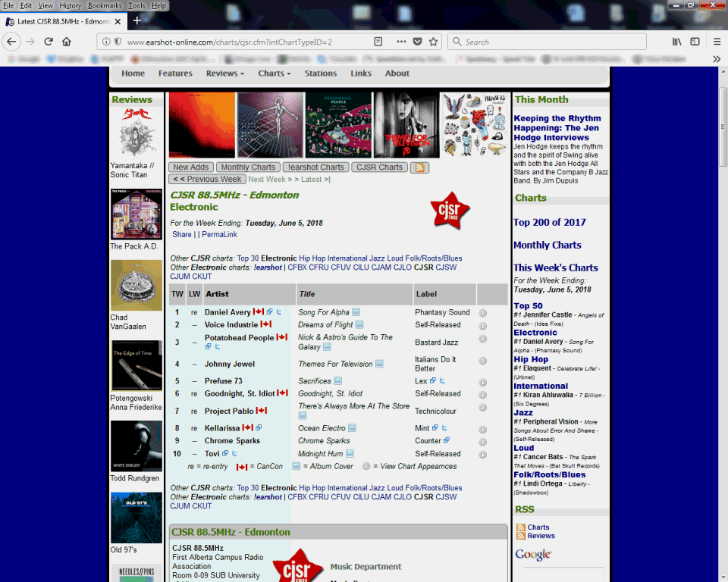Open Reviews RSS feed link

pos(541,536)
